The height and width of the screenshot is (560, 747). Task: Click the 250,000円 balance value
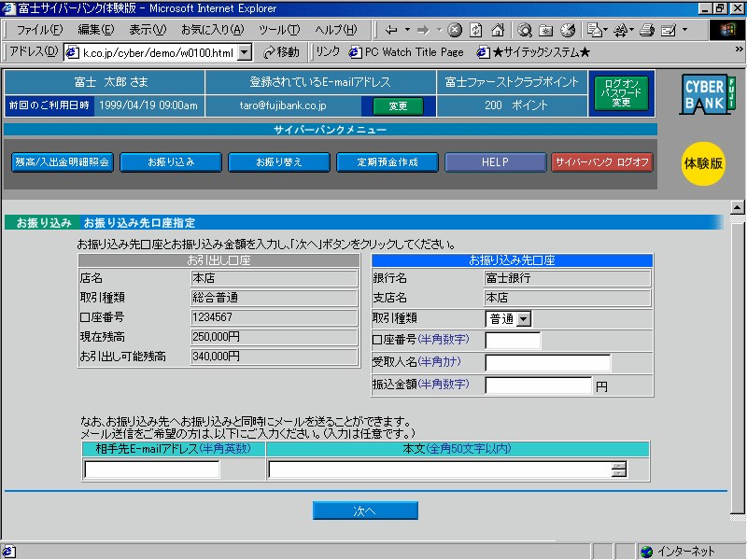click(216, 337)
